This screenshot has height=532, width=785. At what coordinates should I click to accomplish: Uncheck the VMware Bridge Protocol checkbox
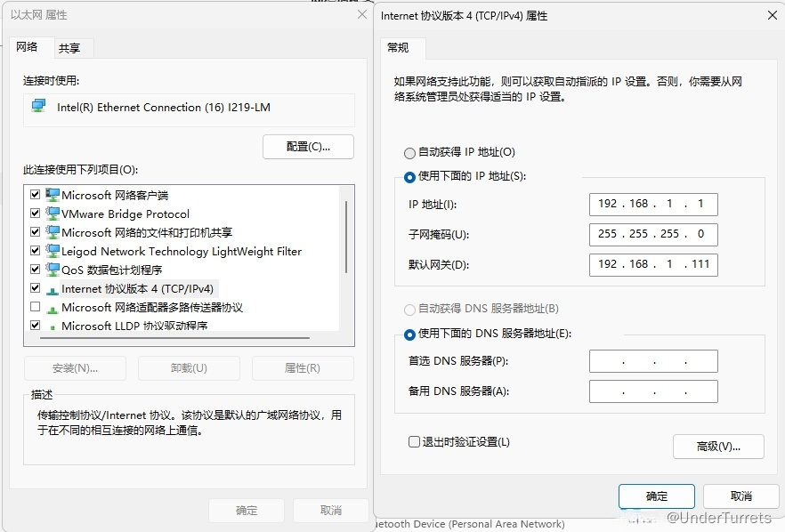coord(36,214)
